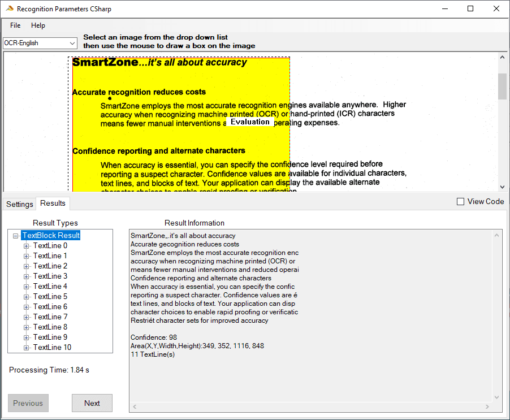Click the image viewer scroll down arrow
The width and height of the screenshot is (510, 420).
(503, 187)
